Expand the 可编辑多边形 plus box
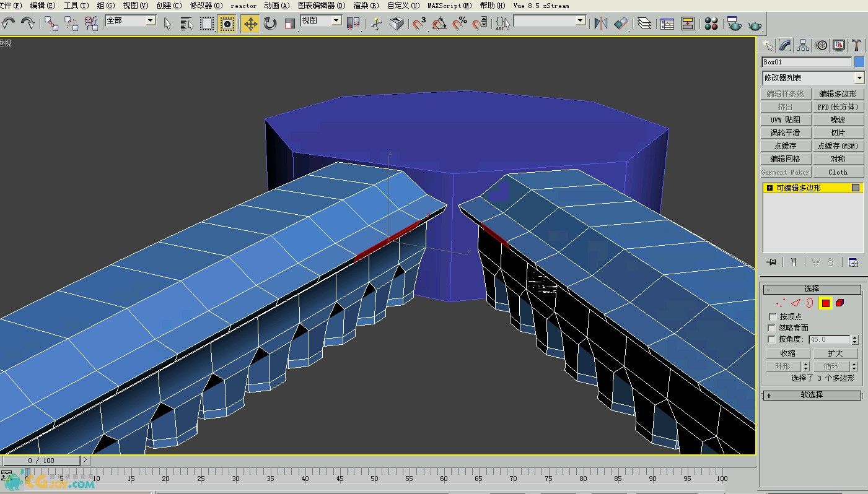Viewport: 868px width, 494px height. click(769, 188)
